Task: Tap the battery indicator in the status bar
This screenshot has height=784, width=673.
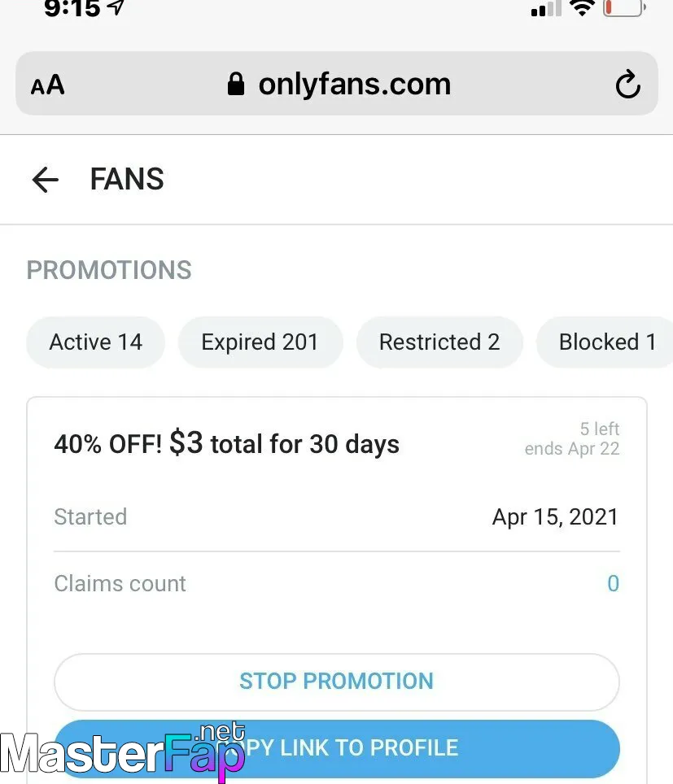Action: 624,8
